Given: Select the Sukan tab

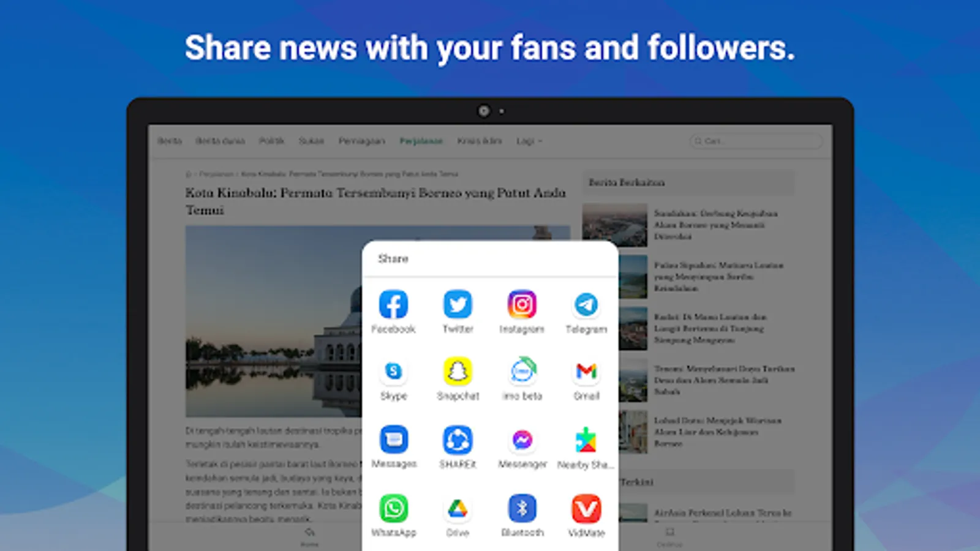Looking at the screenshot, I should click(311, 141).
